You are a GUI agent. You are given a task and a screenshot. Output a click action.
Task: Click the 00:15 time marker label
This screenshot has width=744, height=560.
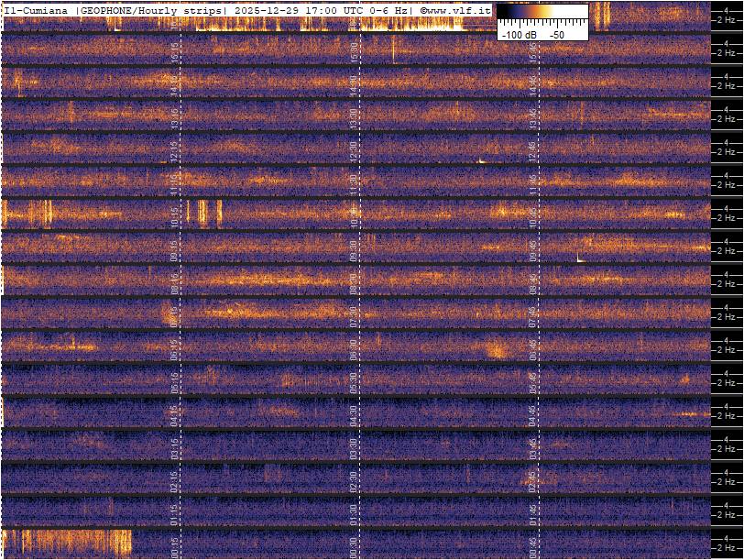pyautogui.click(x=175, y=546)
